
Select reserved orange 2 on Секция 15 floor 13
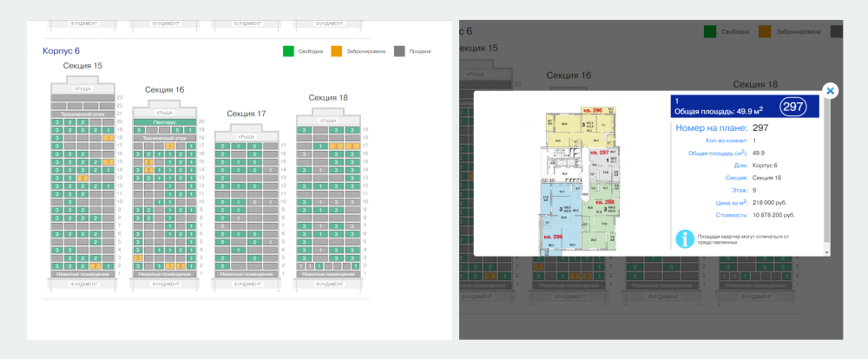[x=82, y=178]
